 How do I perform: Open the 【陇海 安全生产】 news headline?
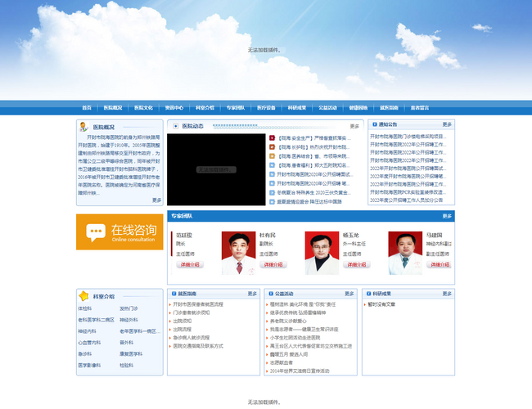click(313, 138)
